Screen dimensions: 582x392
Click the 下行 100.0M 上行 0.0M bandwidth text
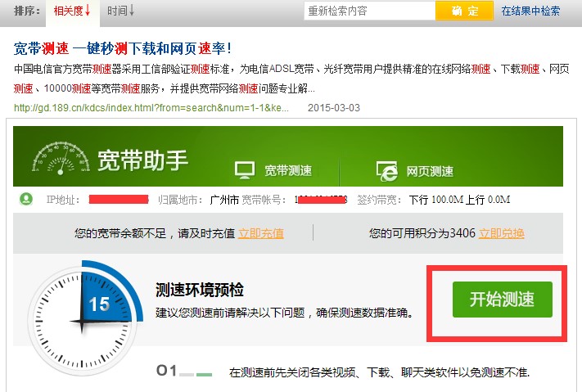pos(459,200)
